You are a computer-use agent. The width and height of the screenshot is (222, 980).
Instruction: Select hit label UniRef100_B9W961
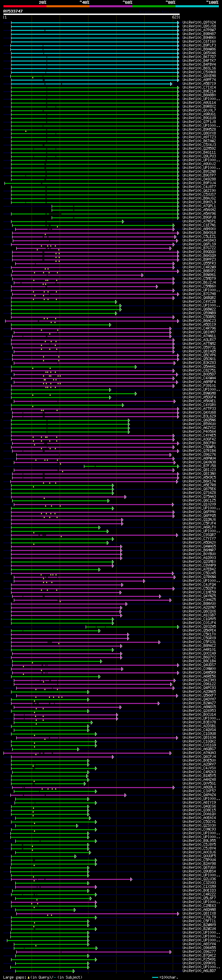(199, 275)
